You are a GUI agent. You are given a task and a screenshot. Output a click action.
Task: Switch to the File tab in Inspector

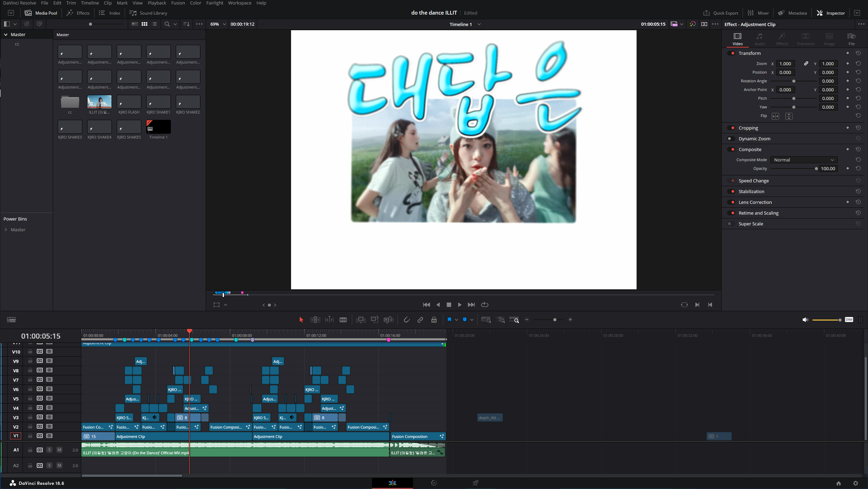coord(851,39)
